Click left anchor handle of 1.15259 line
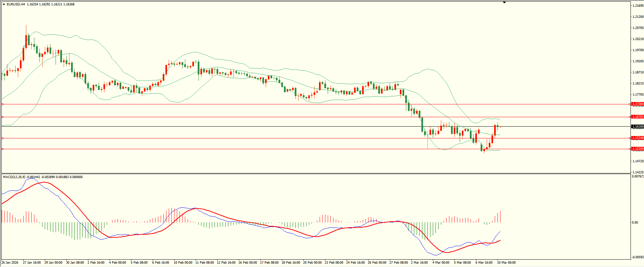This screenshot has width=644, height=267. [3, 149]
